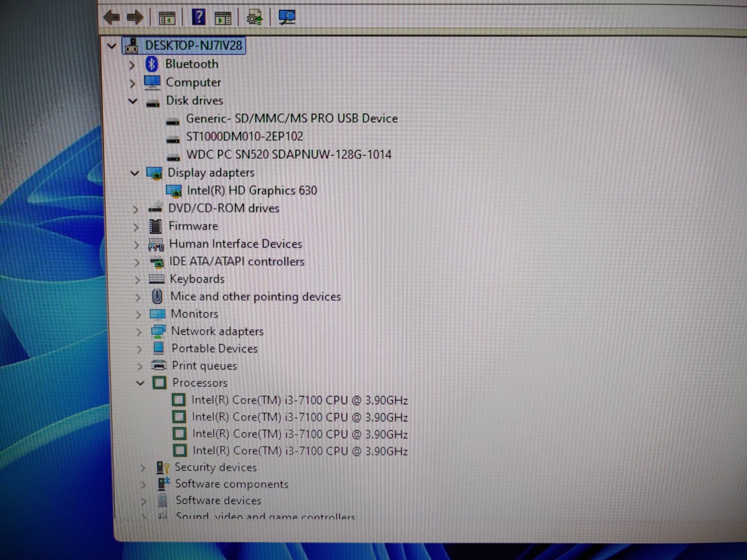The height and width of the screenshot is (560, 747).
Task: Select the ST1000DM010-2EP102 disk drive
Action: point(244,137)
